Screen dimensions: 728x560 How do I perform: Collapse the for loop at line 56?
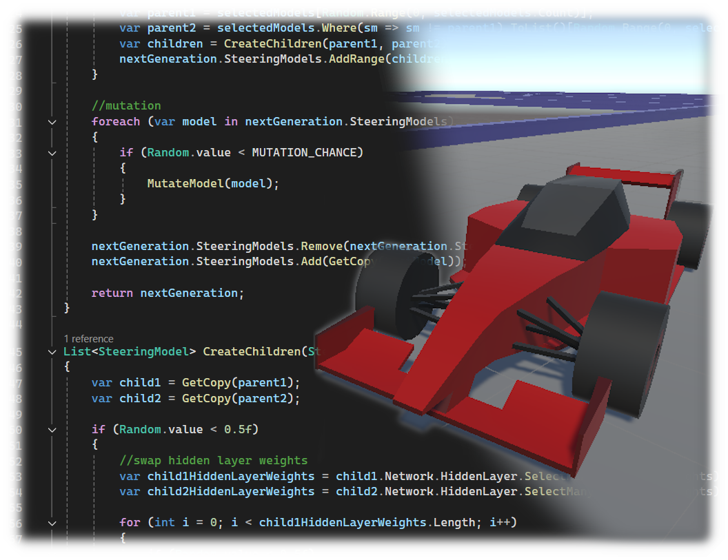(52, 523)
